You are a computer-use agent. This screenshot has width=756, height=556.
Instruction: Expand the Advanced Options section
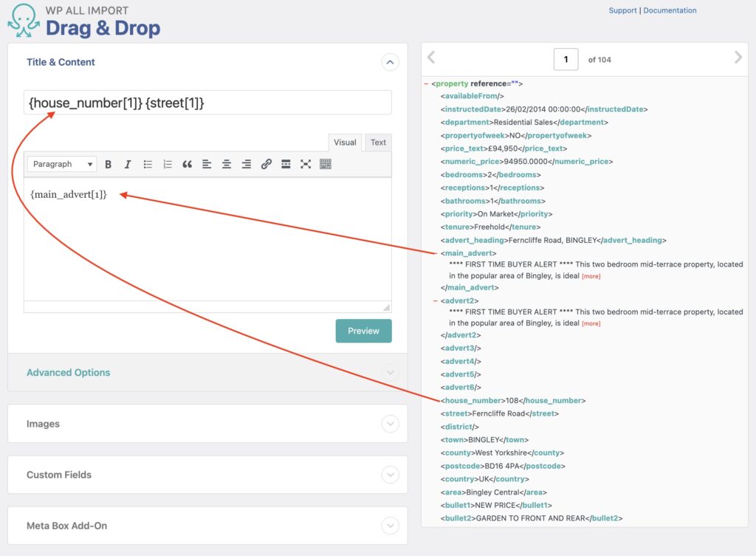coord(390,372)
